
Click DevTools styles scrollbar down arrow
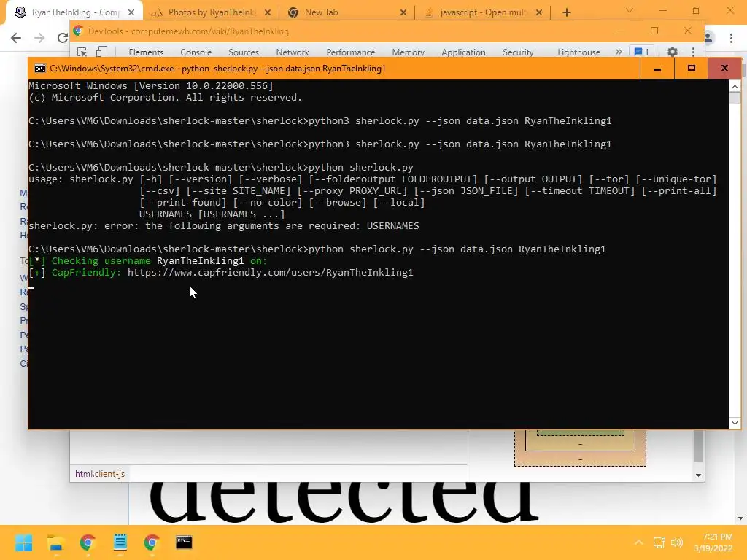tap(698, 475)
